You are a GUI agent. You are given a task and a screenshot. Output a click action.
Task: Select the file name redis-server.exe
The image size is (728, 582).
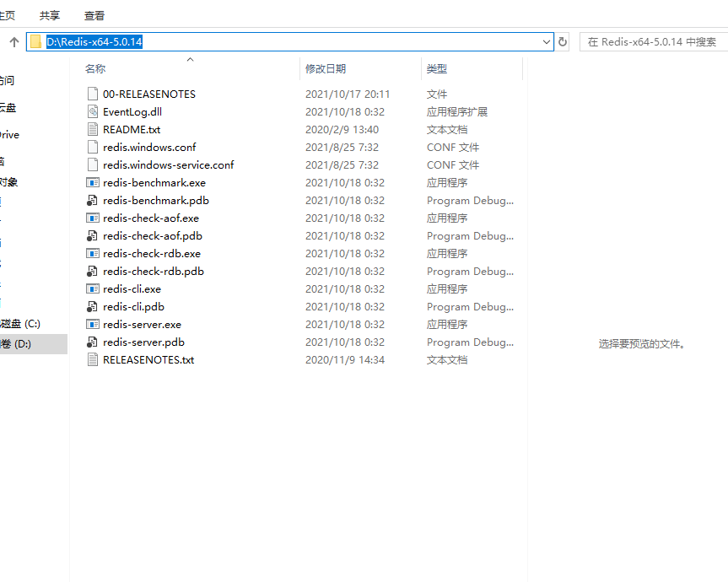(x=142, y=325)
